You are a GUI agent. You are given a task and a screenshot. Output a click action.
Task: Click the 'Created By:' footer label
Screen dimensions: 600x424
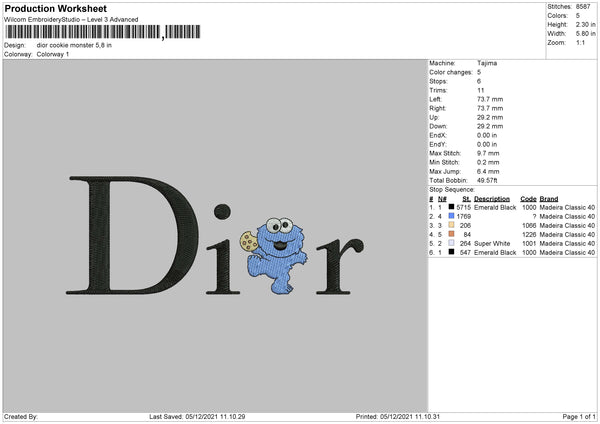pos(21,416)
